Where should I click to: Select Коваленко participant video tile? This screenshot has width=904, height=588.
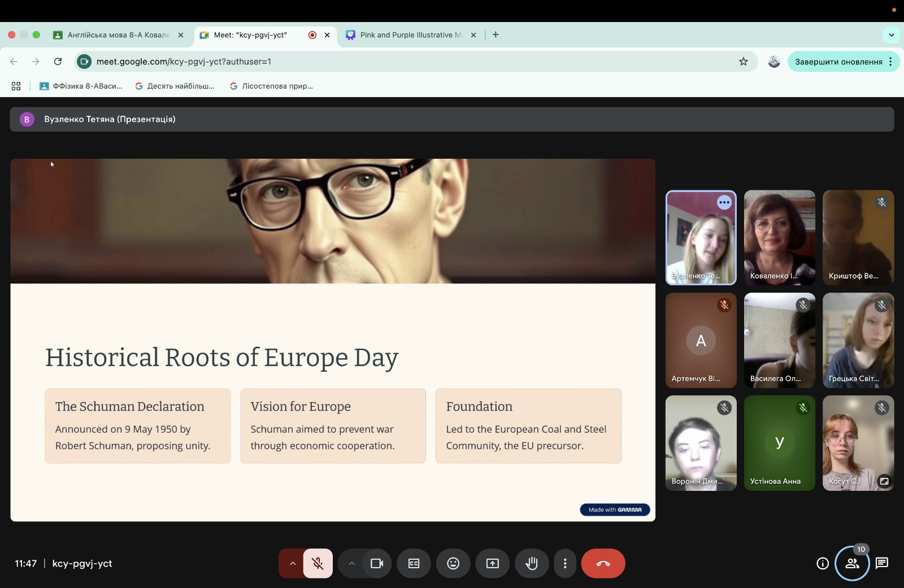(x=779, y=237)
